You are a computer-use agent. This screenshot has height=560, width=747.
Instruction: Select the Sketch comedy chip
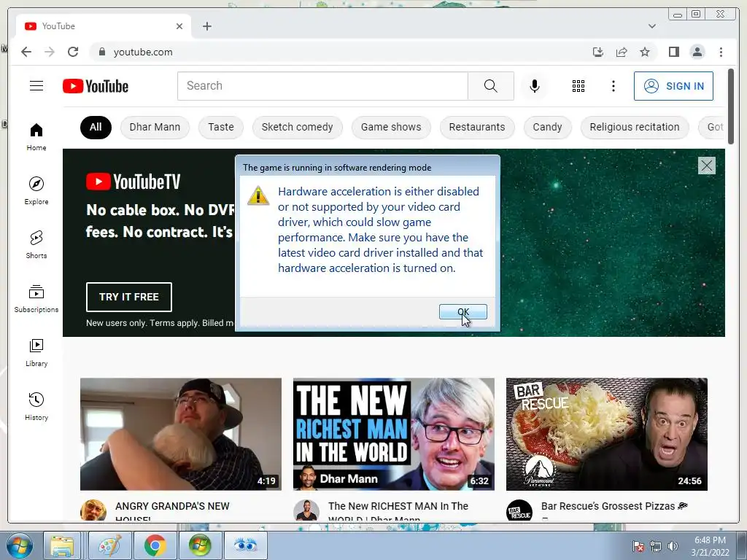click(298, 127)
